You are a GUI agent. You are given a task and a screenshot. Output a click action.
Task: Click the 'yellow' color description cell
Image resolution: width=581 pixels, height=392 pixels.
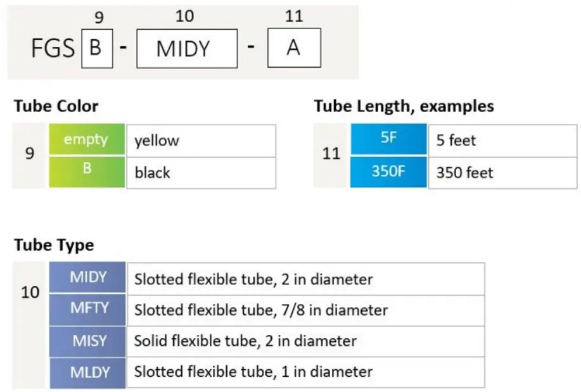[x=201, y=141]
